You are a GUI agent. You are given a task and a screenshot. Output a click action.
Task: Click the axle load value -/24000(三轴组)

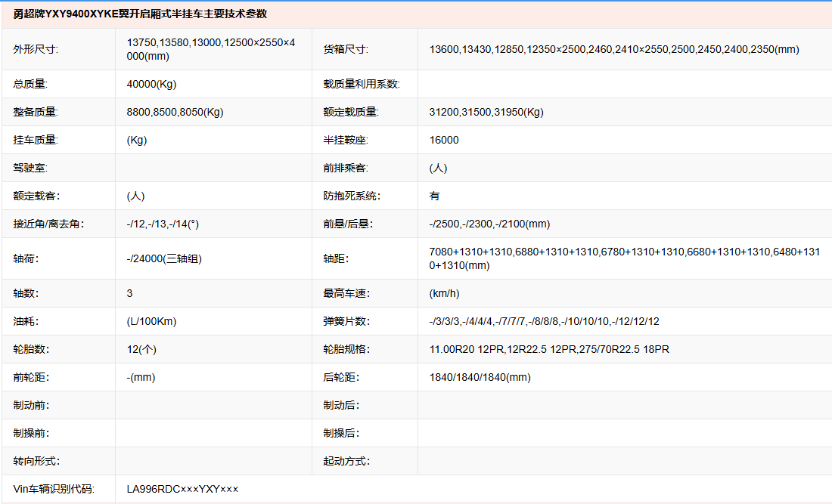coord(164,258)
